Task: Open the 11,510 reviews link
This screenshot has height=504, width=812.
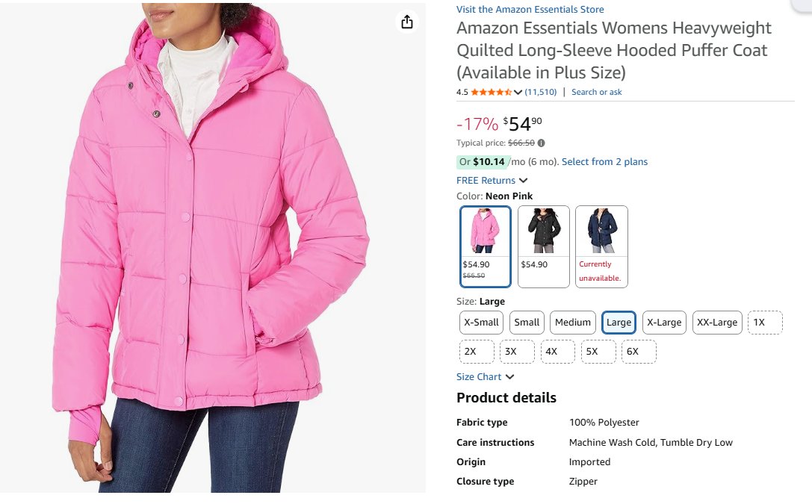Action: (541, 93)
